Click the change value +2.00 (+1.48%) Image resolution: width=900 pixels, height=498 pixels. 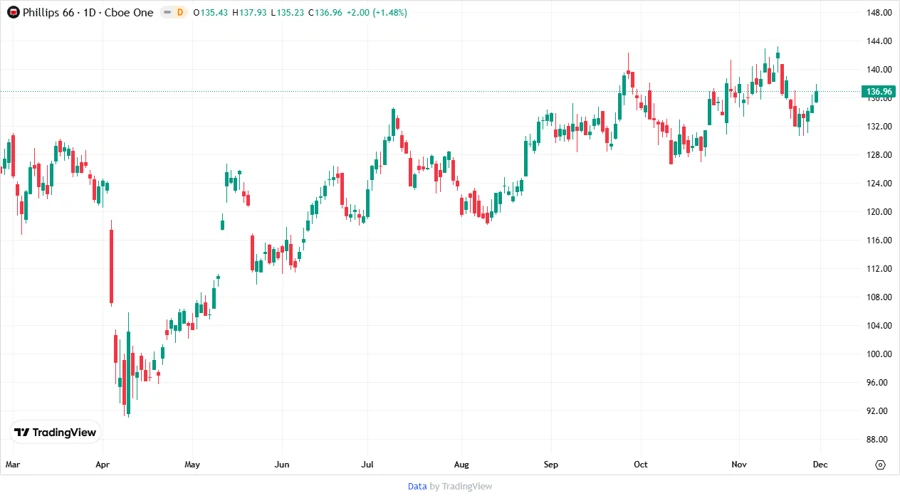(x=377, y=12)
